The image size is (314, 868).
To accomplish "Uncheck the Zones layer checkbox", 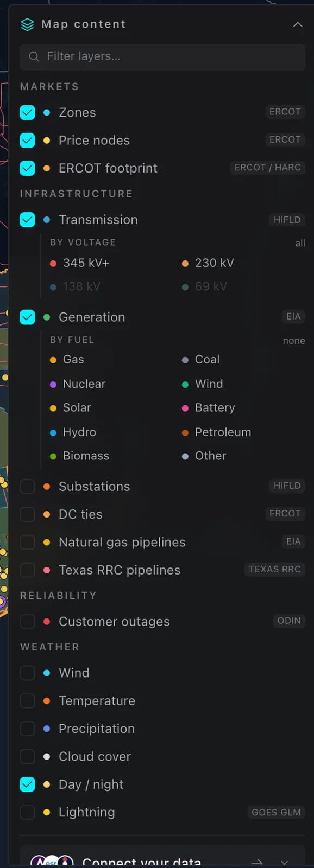I will pos(27,112).
